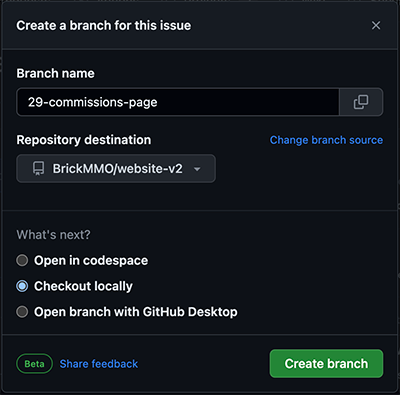Click the 'What's next?' heading
Image resolution: width=400 pixels, height=395 pixels.
[53, 235]
